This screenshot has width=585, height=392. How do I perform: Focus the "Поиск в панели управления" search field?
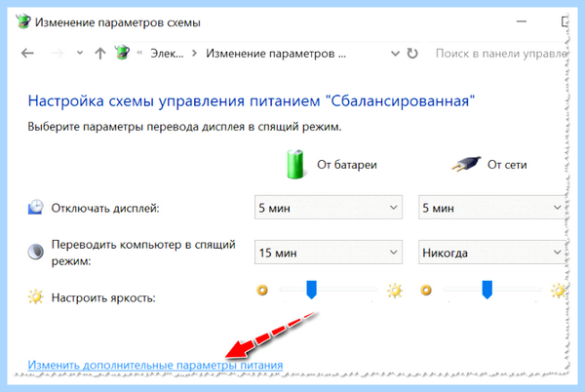tap(500, 54)
